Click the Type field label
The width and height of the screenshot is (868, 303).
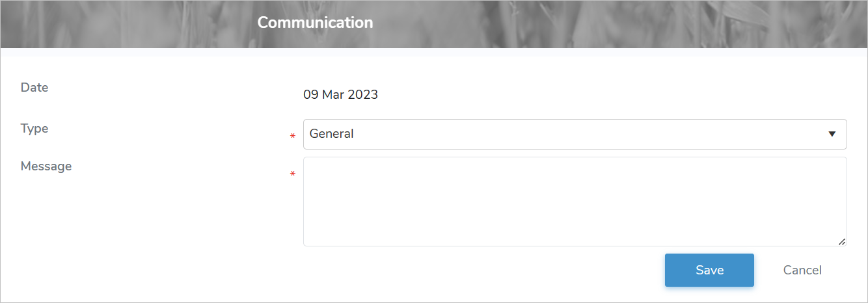[34, 128]
